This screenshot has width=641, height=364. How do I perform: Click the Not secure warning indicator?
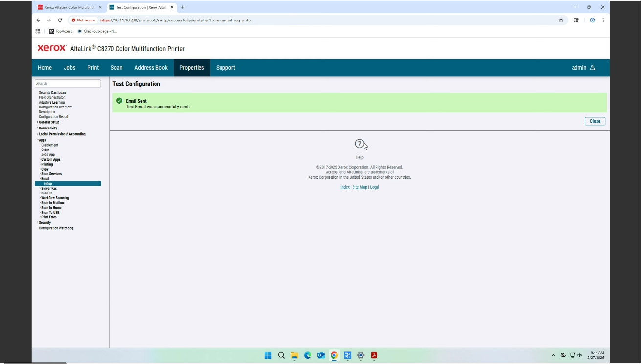pos(83,20)
